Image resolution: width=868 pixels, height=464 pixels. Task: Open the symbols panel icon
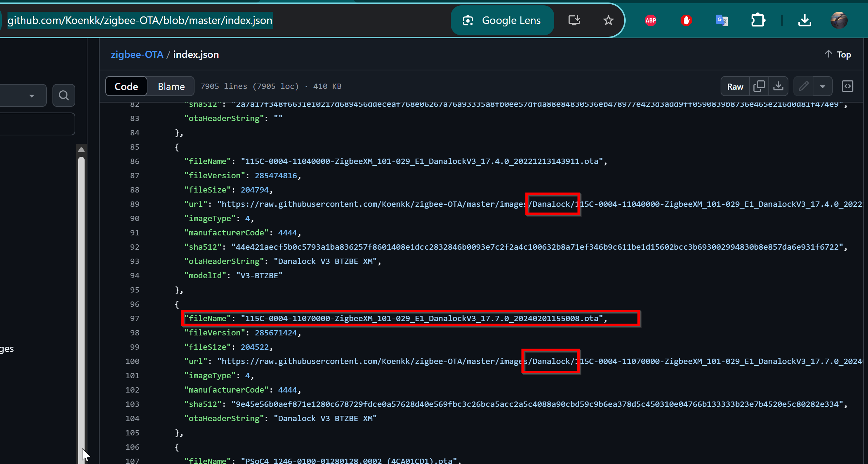coord(848,86)
